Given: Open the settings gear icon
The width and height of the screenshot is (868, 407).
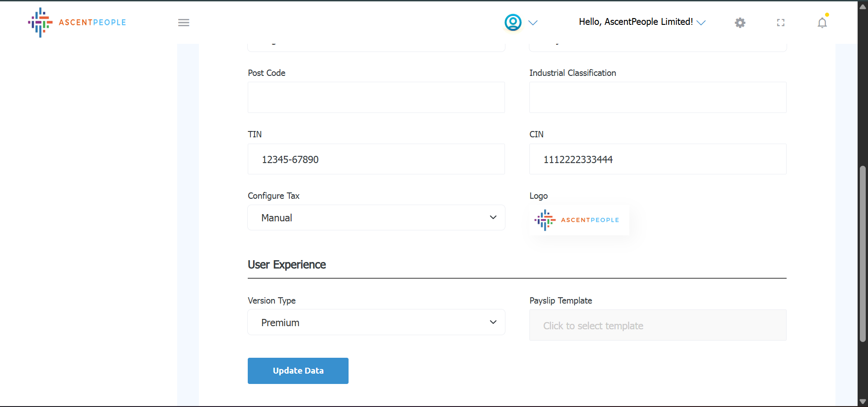Looking at the screenshot, I should click(740, 23).
